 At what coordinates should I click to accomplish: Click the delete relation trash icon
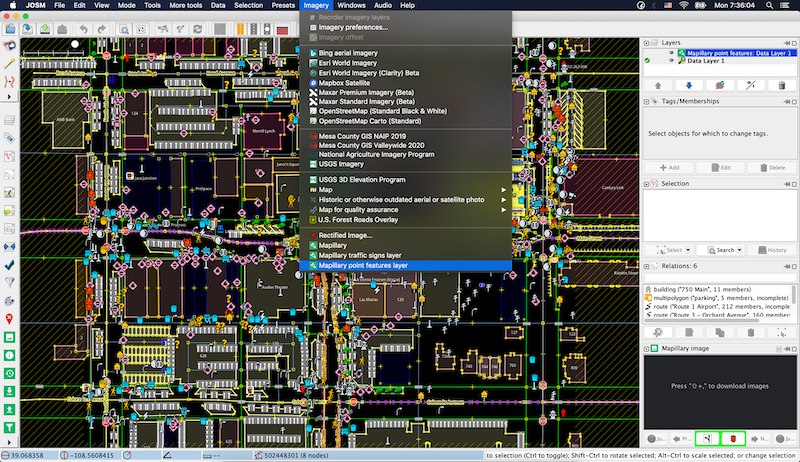click(751, 332)
